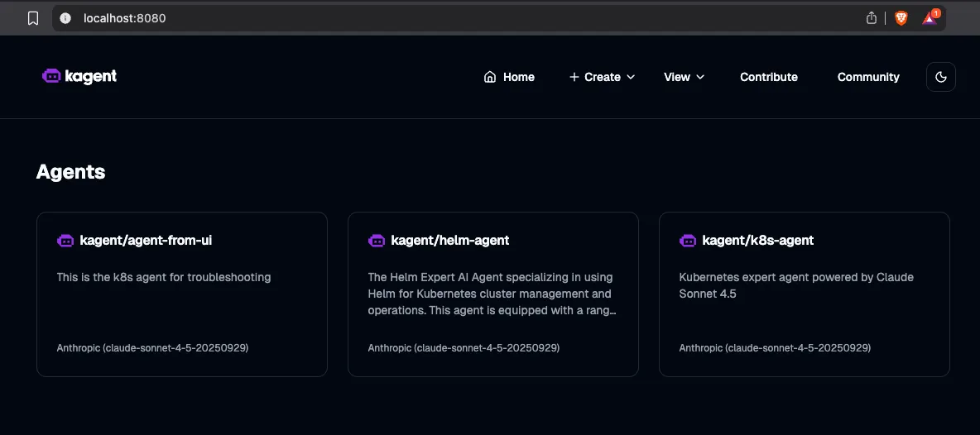Expand the View dropdown chevron
The height and width of the screenshot is (435, 980).
pos(700,77)
